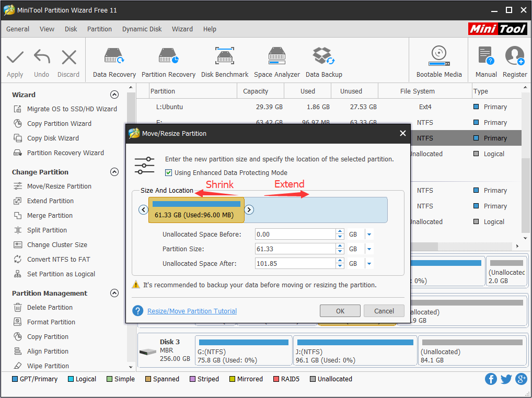Choose Copy Partition in Partition Management
Image resolution: width=532 pixels, height=398 pixels.
coord(48,337)
